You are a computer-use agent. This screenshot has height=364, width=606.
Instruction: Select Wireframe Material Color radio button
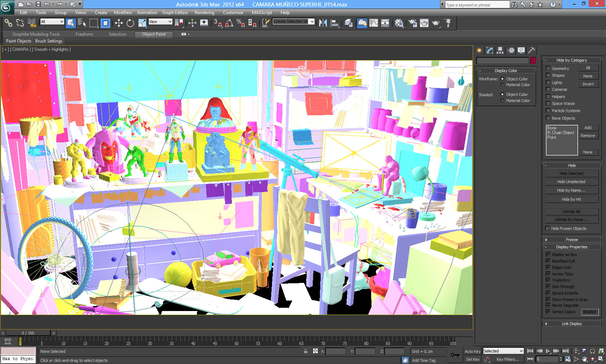click(x=502, y=85)
